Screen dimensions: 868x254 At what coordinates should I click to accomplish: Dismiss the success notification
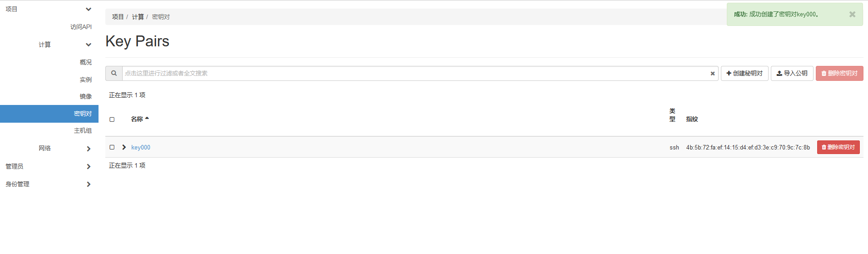pyautogui.click(x=852, y=15)
